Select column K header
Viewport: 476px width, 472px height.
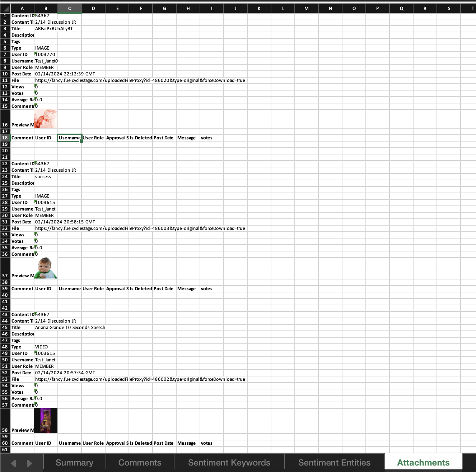coord(259,8)
